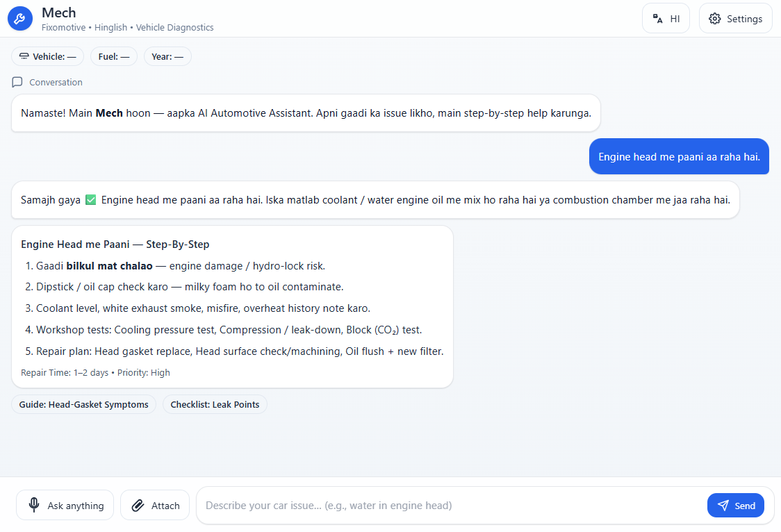Open the Fuel selector chip

pyautogui.click(x=113, y=56)
